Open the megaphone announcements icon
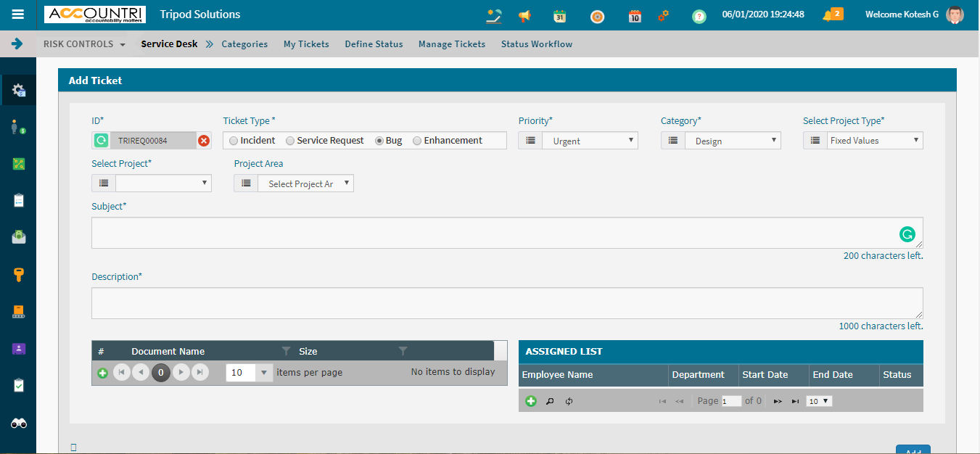 tap(525, 16)
